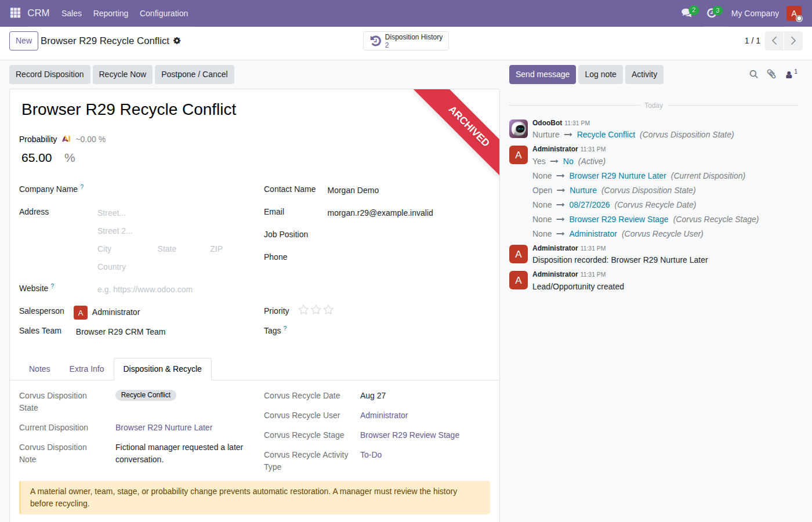Click Postpone / Cancel button

coord(194,74)
